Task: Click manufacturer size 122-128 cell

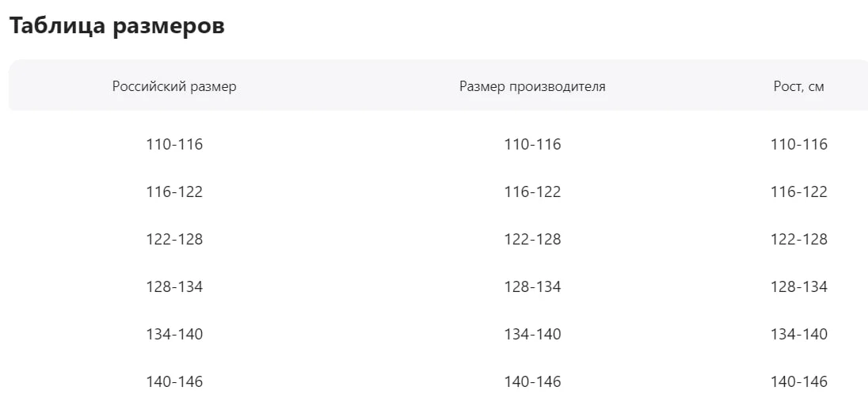Action: [532, 240]
